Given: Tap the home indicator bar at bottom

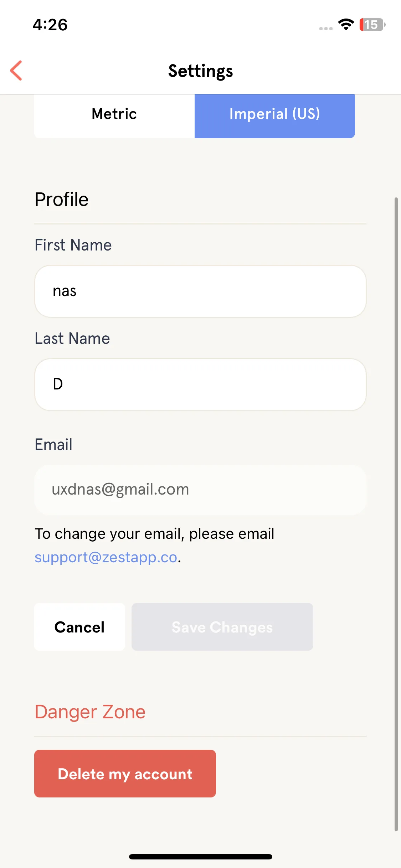Looking at the screenshot, I should pos(201,857).
